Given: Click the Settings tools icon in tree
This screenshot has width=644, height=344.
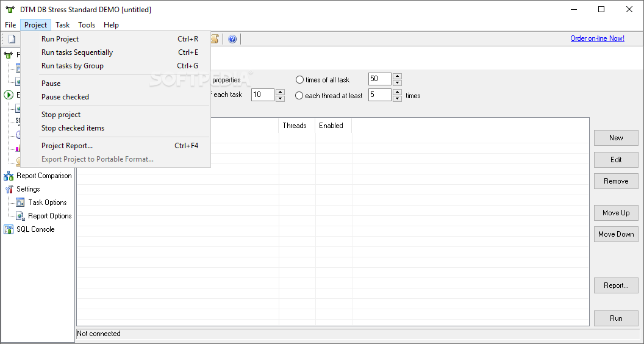Looking at the screenshot, I should [x=9, y=189].
